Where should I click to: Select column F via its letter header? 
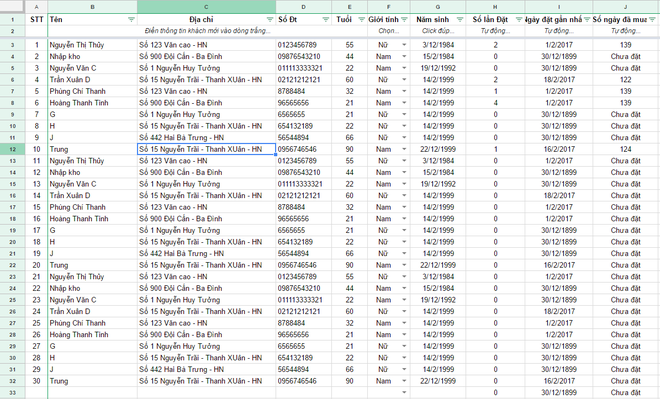click(x=389, y=7)
